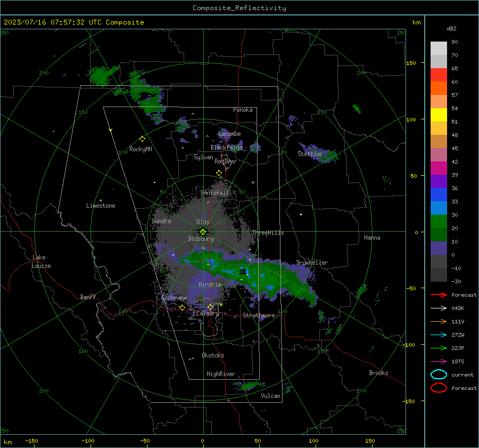The width and height of the screenshot is (479, 448).
Task: Click the Ponoka label
Action: (243, 110)
